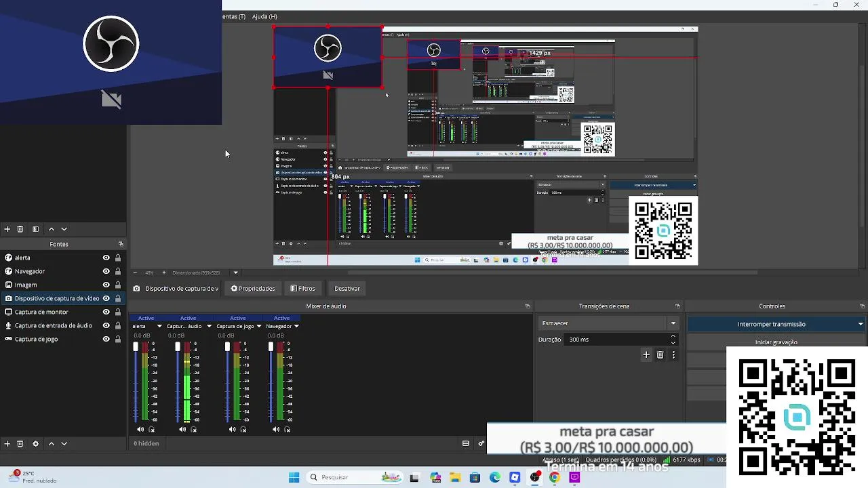Open the Esmaecer transition dropdown

coord(673,323)
